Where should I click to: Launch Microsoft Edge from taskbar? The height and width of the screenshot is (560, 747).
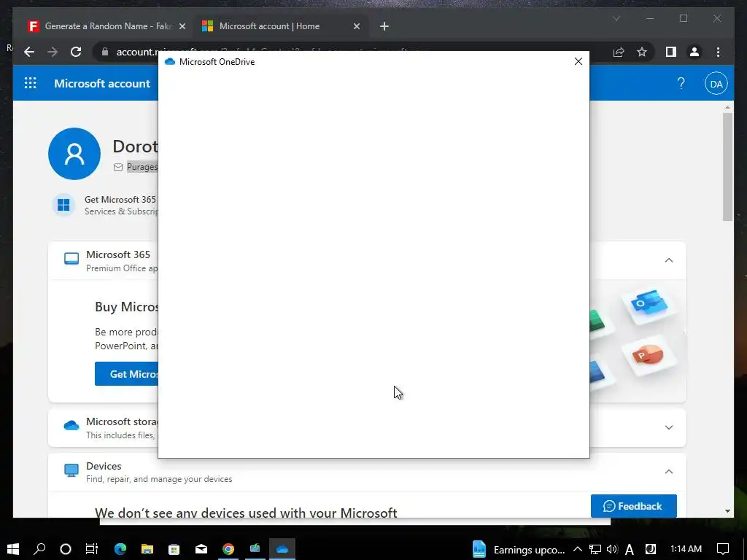(120, 549)
